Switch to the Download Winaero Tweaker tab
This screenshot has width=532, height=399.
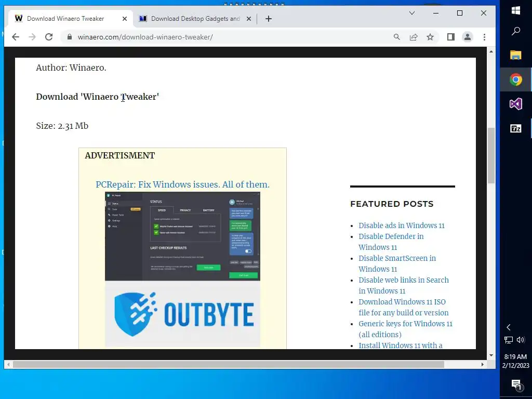click(x=65, y=19)
